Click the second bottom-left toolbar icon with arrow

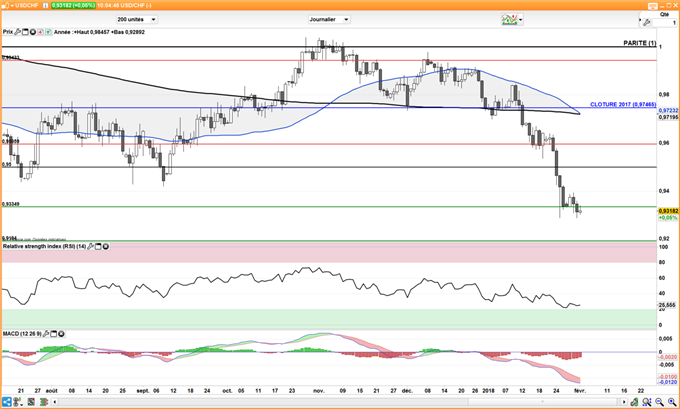pos(18,402)
